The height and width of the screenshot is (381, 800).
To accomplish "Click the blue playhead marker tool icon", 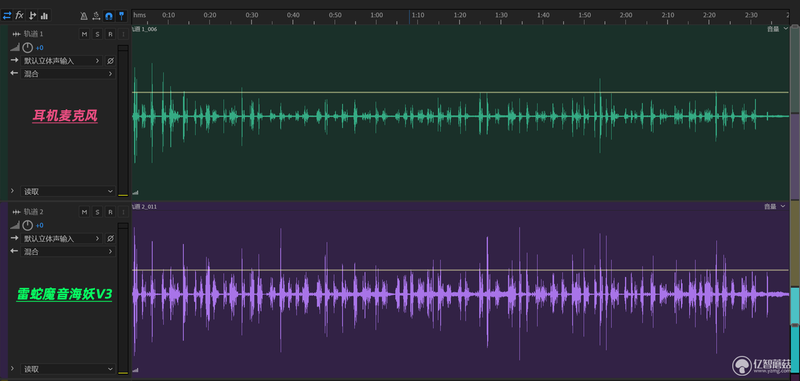I will pyautogui.click(x=121, y=16).
